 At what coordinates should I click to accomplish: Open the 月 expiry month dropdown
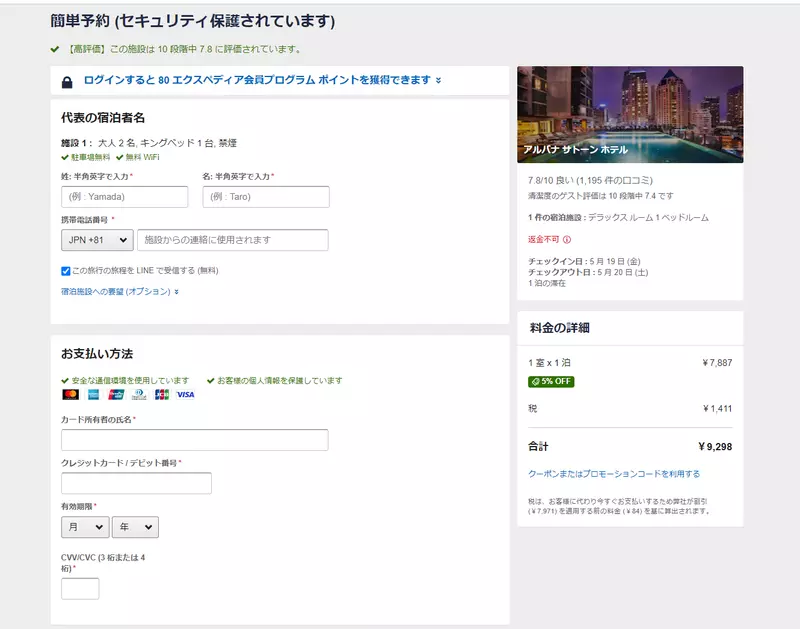pos(85,527)
